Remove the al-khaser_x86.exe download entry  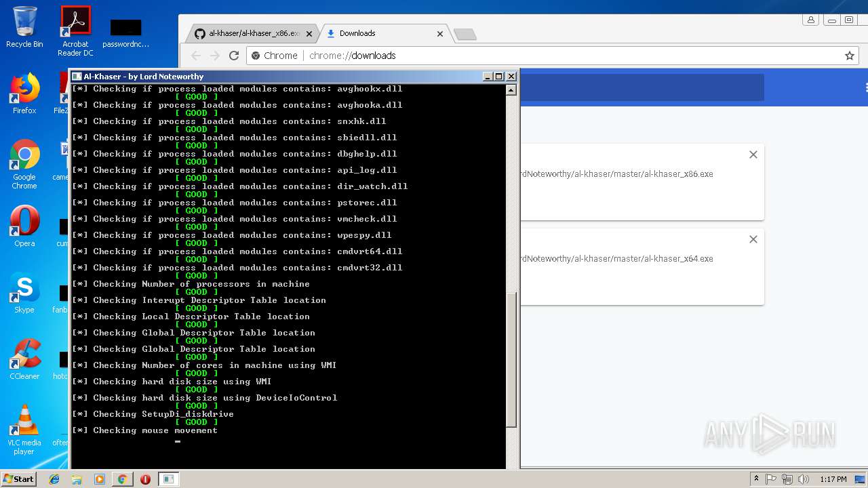(x=753, y=155)
